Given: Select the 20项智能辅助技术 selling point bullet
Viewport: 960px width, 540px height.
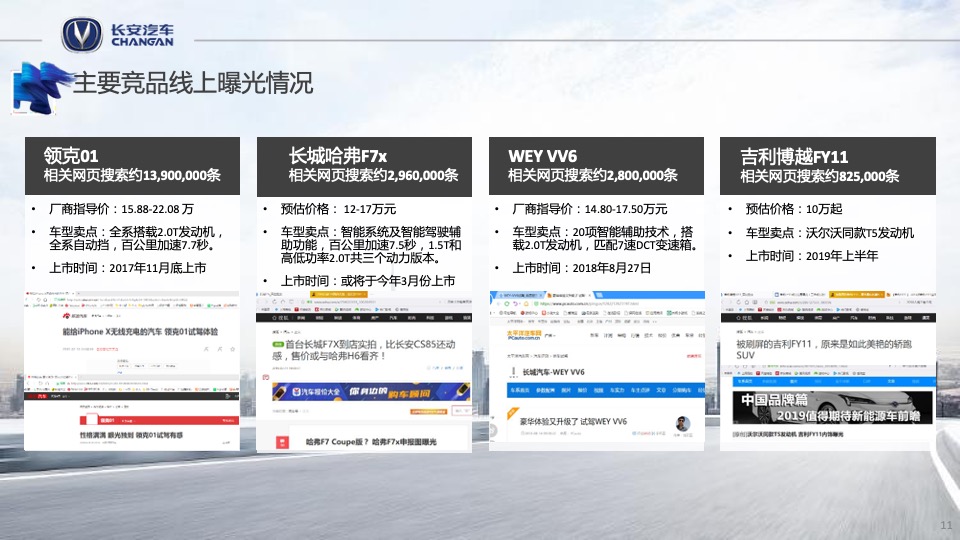Looking at the screenshot, I should click(x=604, y=238).
